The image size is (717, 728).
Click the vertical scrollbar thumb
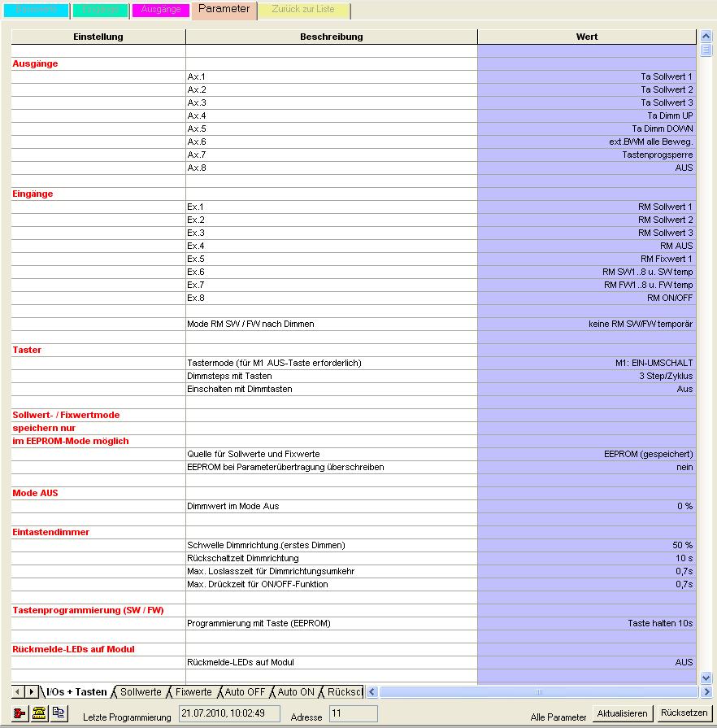[706, 50]
